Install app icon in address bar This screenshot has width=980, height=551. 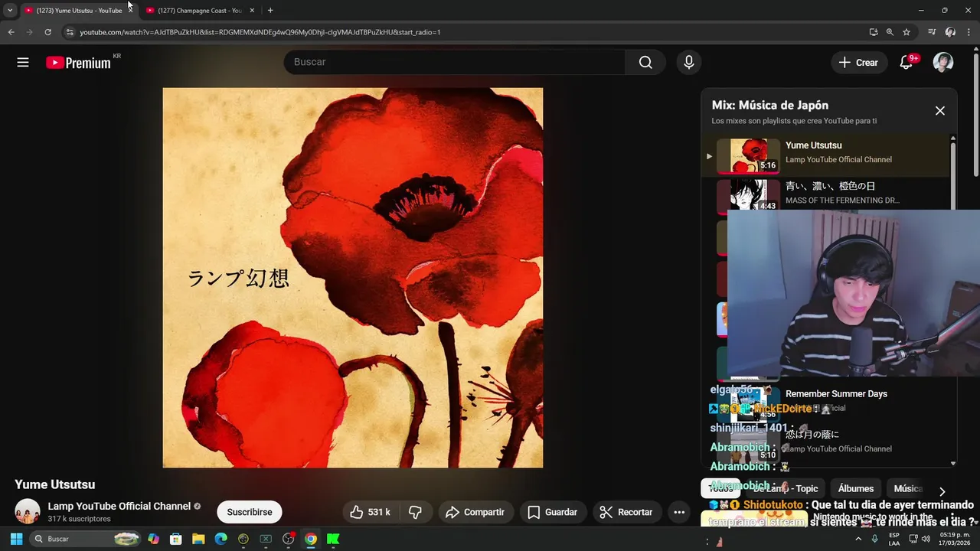(874, 32)
